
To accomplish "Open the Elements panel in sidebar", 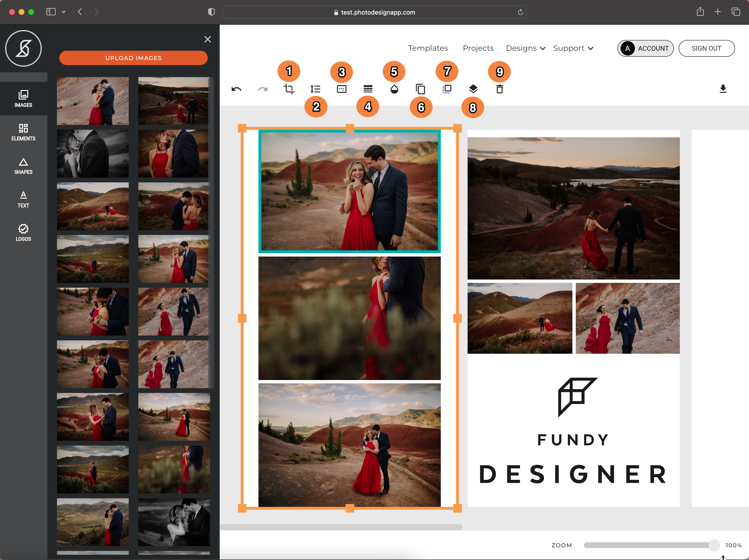I will point(23,132).
